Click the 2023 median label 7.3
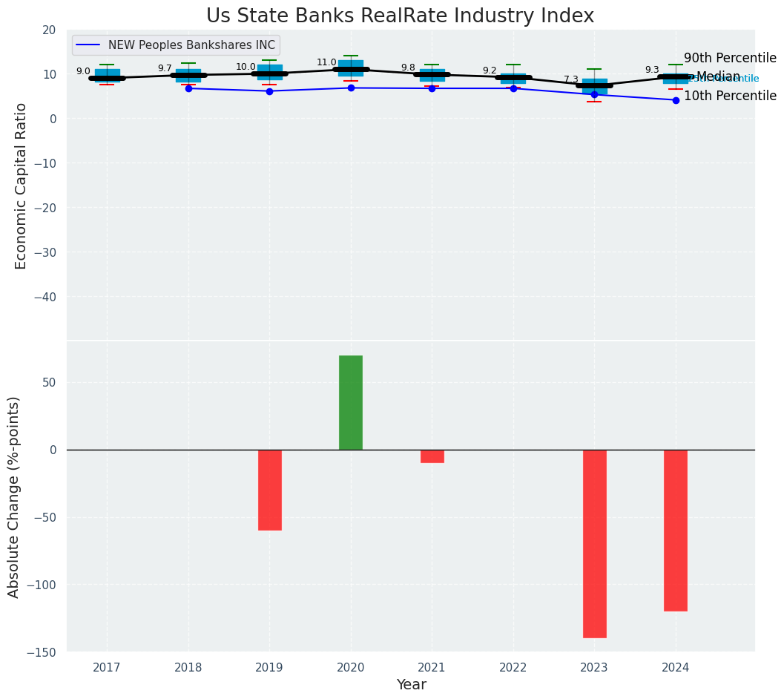The width and height of the screenshot is (784, 699). coord(571,79)
